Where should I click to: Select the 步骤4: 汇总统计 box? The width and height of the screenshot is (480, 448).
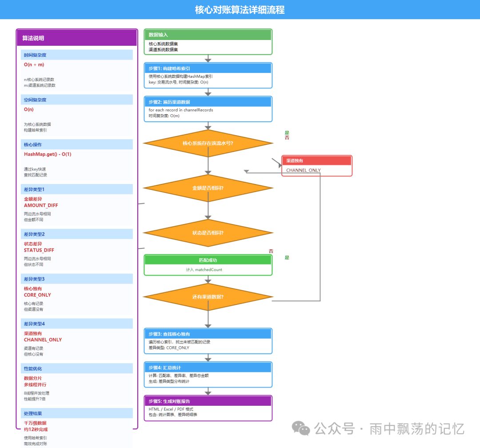click(208, 375)
